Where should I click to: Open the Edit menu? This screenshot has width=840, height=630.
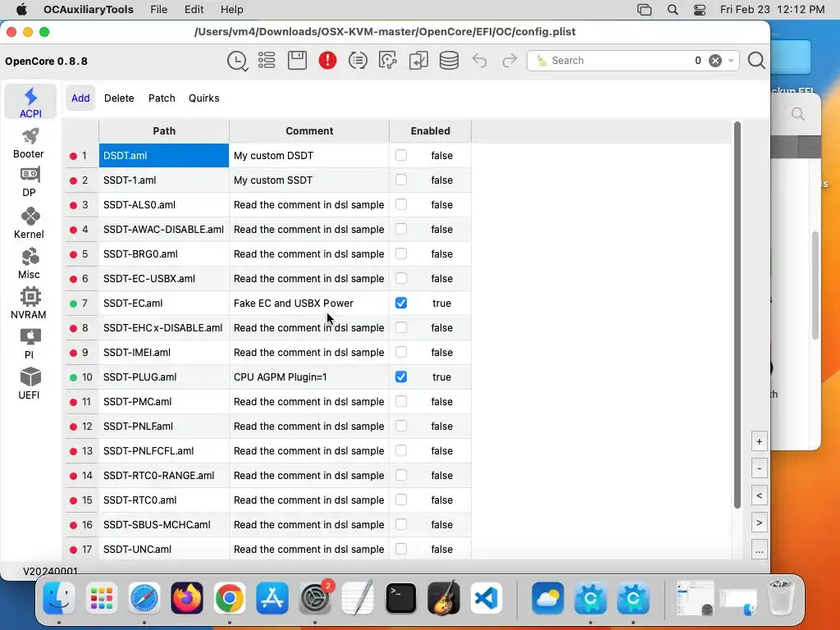(194, 10)
